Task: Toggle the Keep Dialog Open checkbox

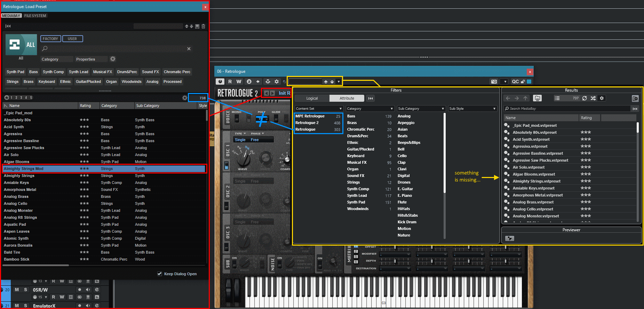Action: (x=159, y=274)
